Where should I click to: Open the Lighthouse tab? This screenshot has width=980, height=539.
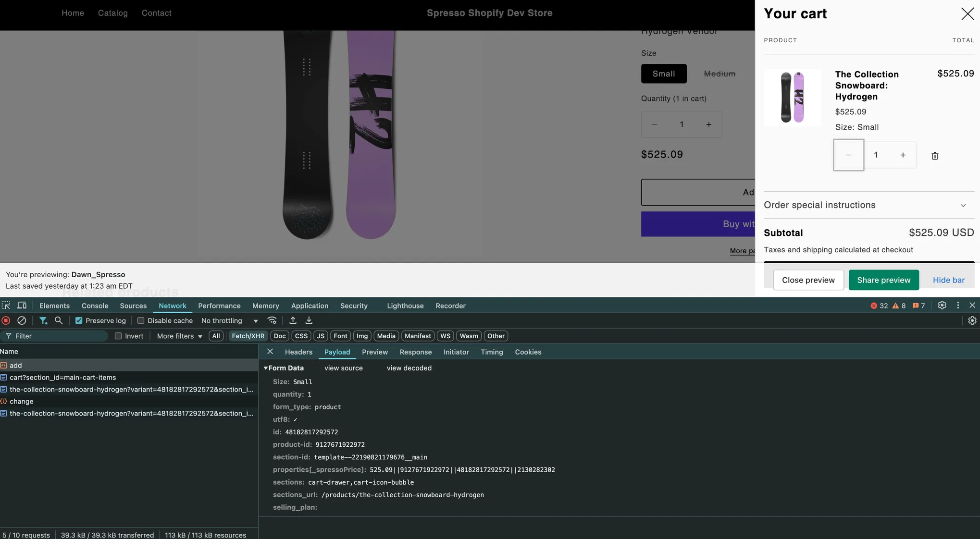point(405,306)
